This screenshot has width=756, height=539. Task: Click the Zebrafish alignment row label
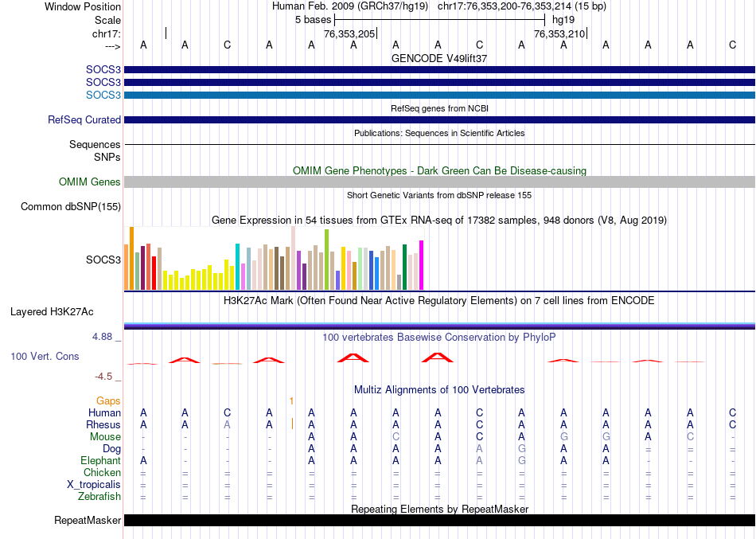[x=99, y=497]
